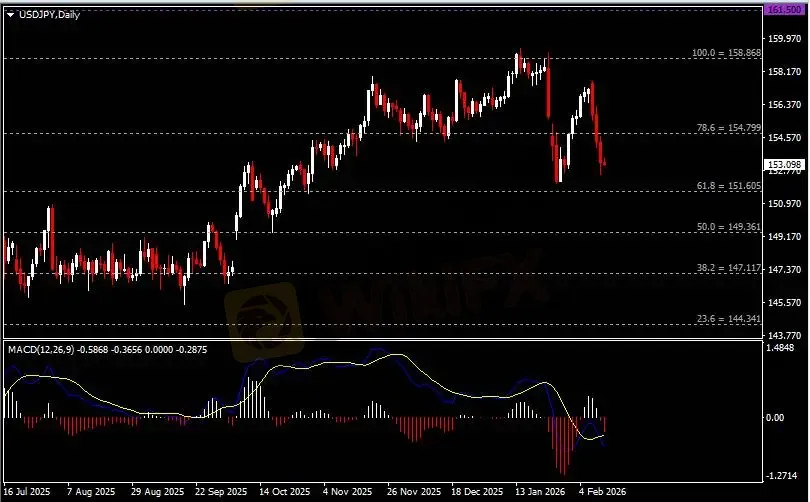The image size is (810, 502).
Task: Click the 159.970 price axis value
Action: (x=784, y=39)
